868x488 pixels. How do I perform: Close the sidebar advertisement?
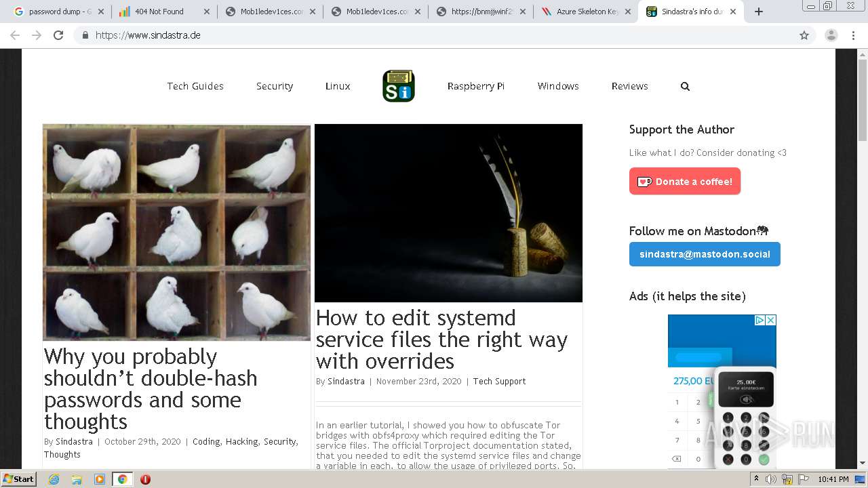point(771,320)
